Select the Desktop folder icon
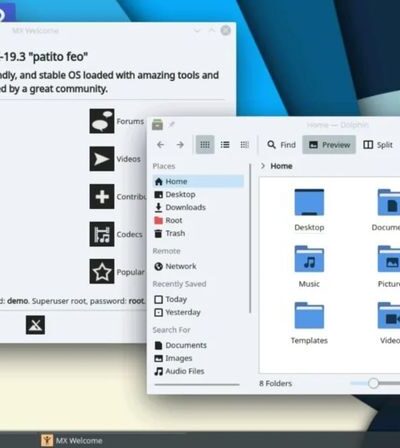The height and width of the screenshot is (448, 400). tap(309, 210)
